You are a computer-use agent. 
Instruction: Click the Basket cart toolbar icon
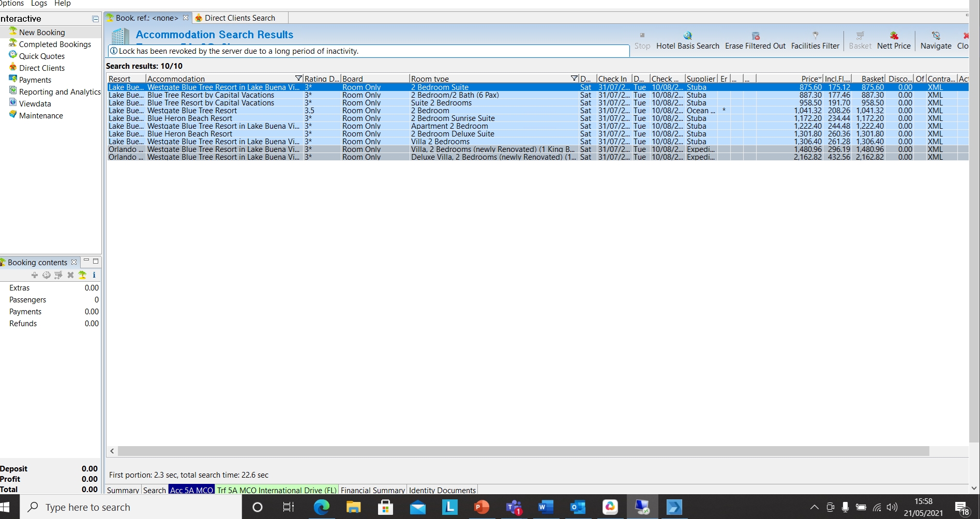click(x=860, y=36)
